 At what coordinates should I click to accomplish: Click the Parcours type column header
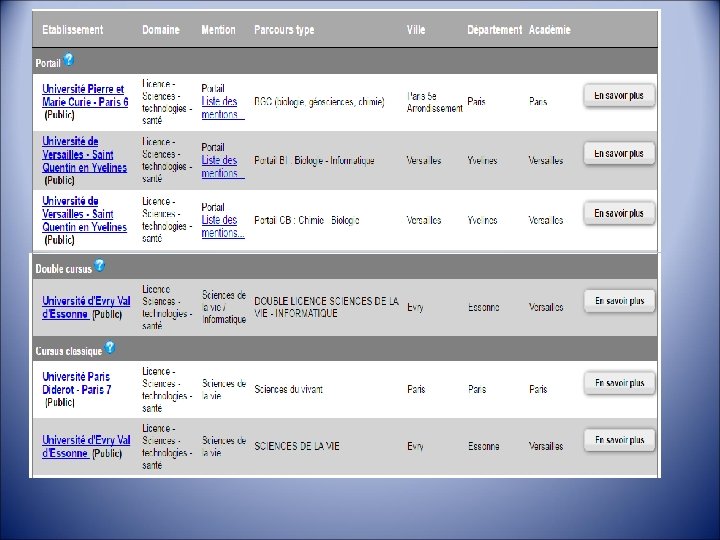pos(284,30)
